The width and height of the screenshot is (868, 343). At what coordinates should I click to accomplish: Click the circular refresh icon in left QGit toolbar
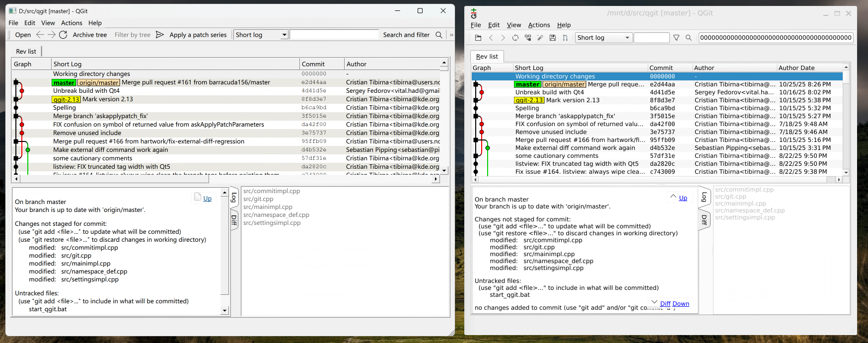(x=63, y=35)
